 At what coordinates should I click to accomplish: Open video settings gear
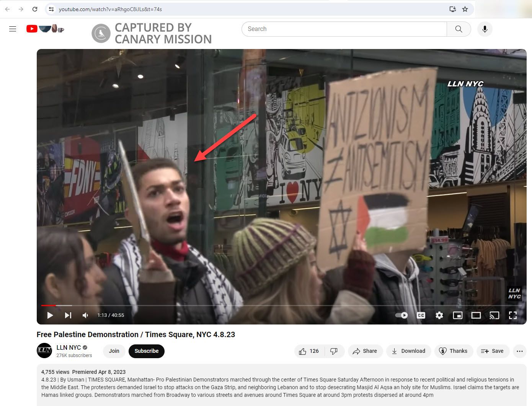439,315
